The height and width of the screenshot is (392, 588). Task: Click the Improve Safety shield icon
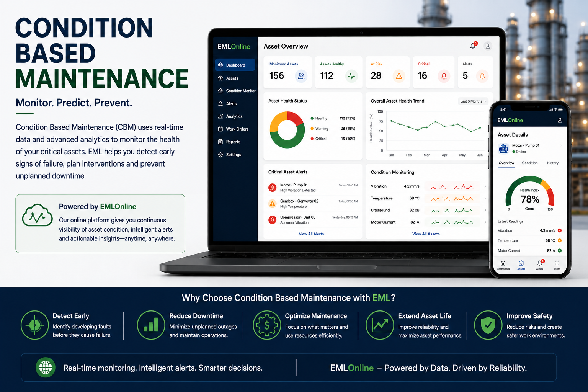488,325
